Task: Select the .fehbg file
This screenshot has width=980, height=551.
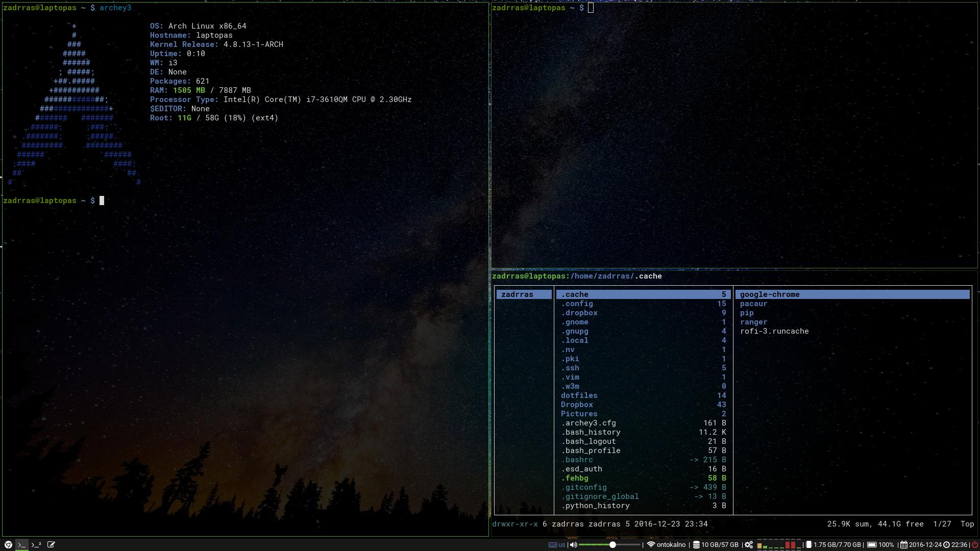Action: pyautogui.click(x=643, y=478)
